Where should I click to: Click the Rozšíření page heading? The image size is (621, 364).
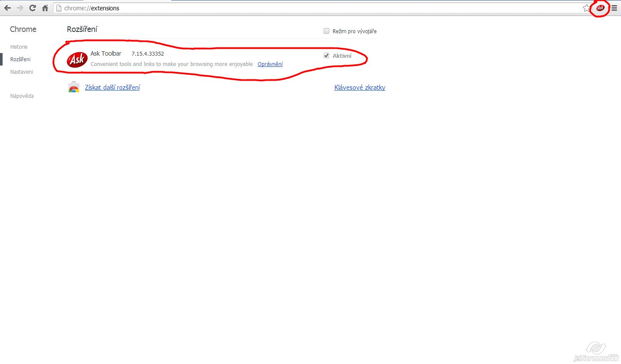pos(82,29)
